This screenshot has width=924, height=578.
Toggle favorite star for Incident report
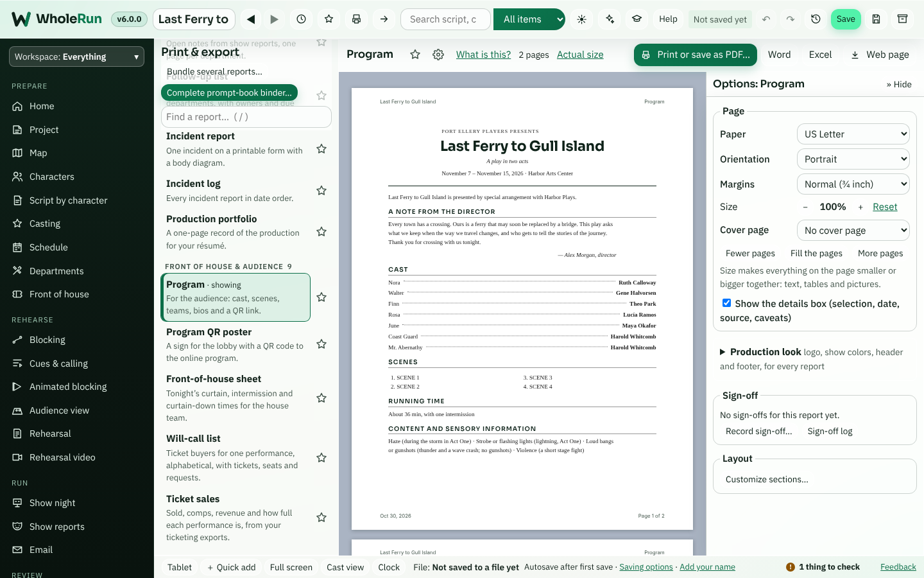point(321,149)
